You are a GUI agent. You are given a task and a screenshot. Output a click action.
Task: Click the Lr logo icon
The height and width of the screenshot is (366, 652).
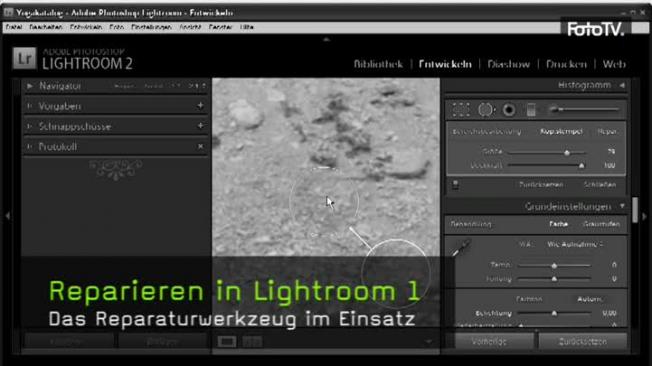[x=24, y=58]
